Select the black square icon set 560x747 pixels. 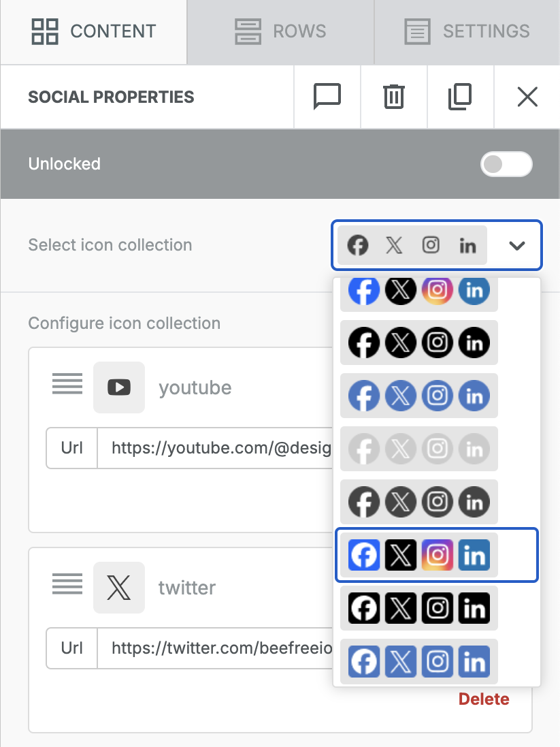pos(418,608)
